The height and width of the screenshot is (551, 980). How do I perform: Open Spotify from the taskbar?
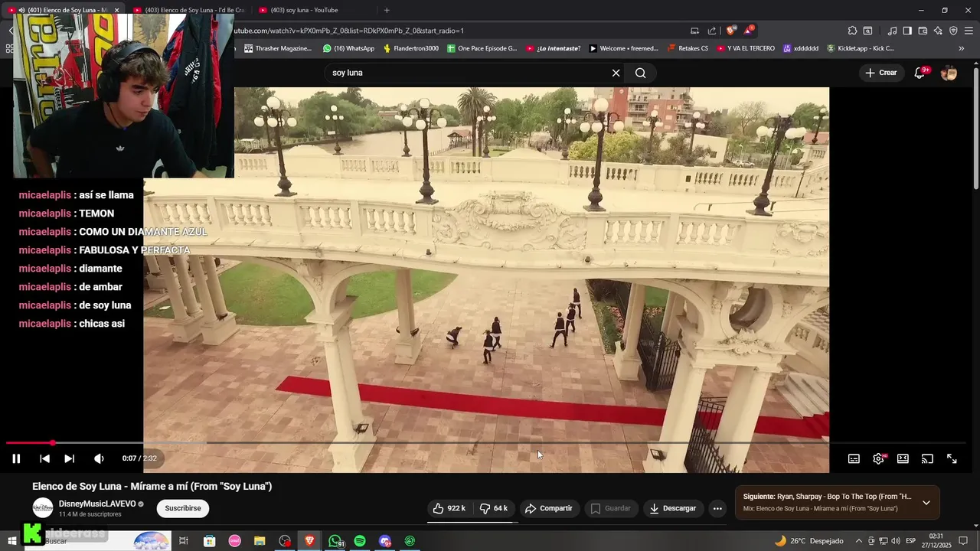[x=360, y=541]
